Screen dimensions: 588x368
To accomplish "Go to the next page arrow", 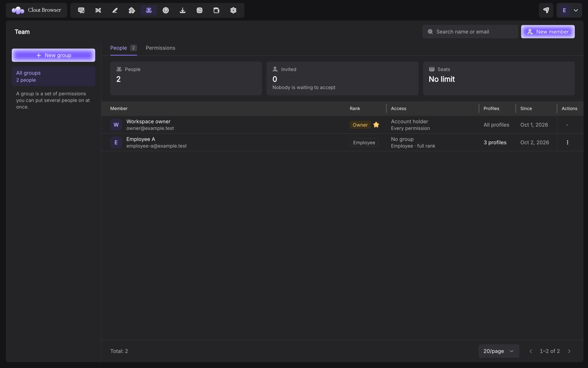I will pyautogui.click(x=569, y=351).
